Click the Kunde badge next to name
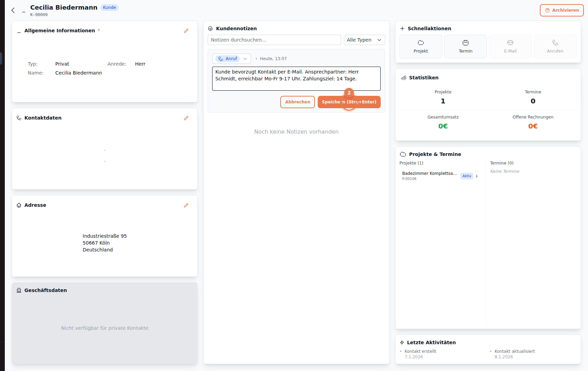The width and height of the screenshot is (588, 371). tap(109, 8)
